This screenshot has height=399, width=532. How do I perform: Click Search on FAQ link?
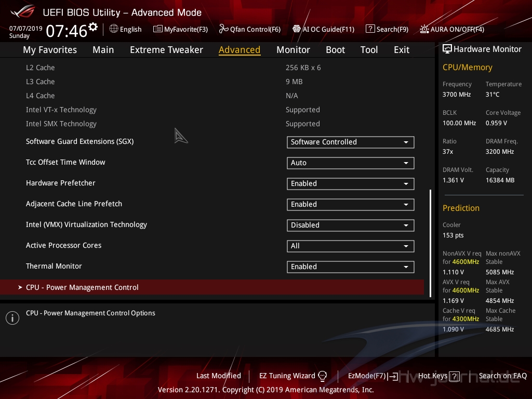(502, 376)
